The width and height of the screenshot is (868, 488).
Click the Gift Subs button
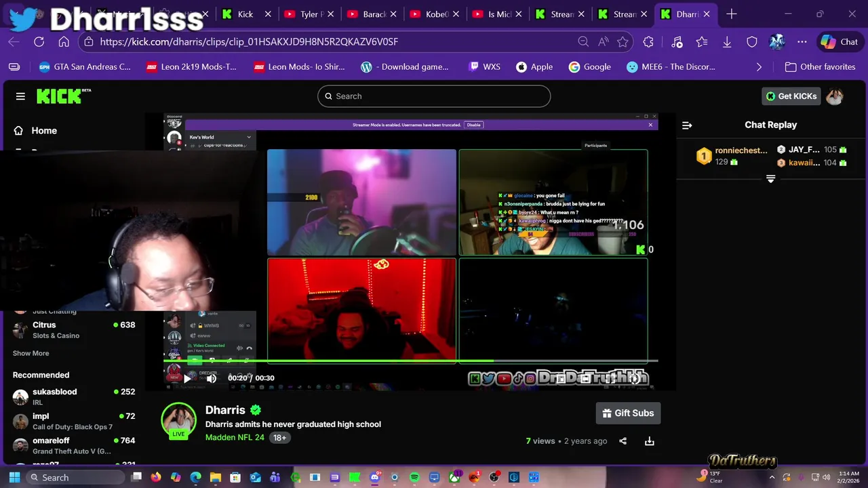point(628,413)
